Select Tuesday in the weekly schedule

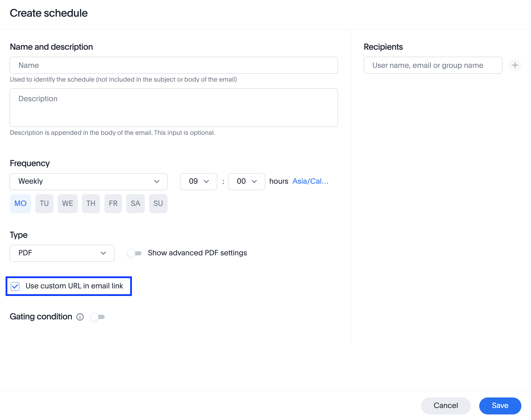tap(44, 204)
